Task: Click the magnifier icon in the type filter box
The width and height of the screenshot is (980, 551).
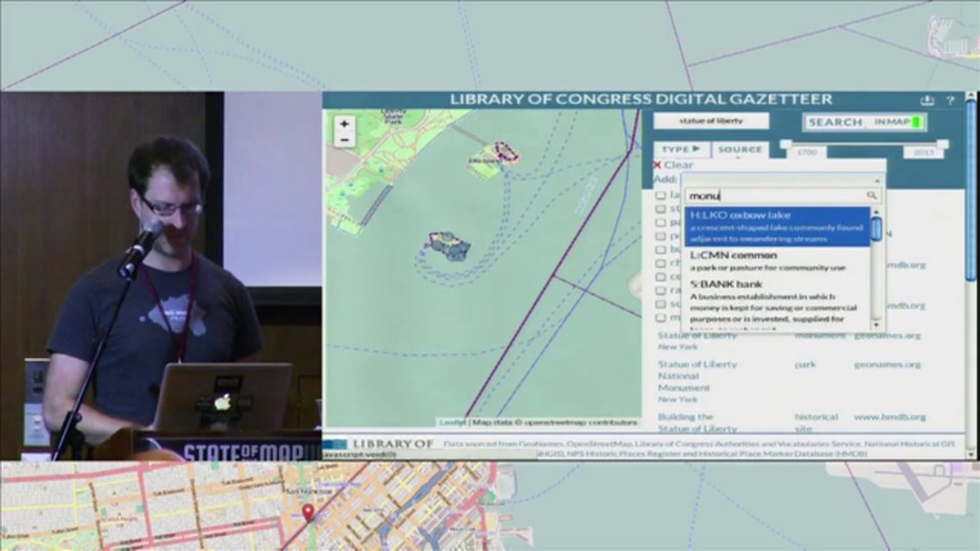Action: [x=871, y=196]
